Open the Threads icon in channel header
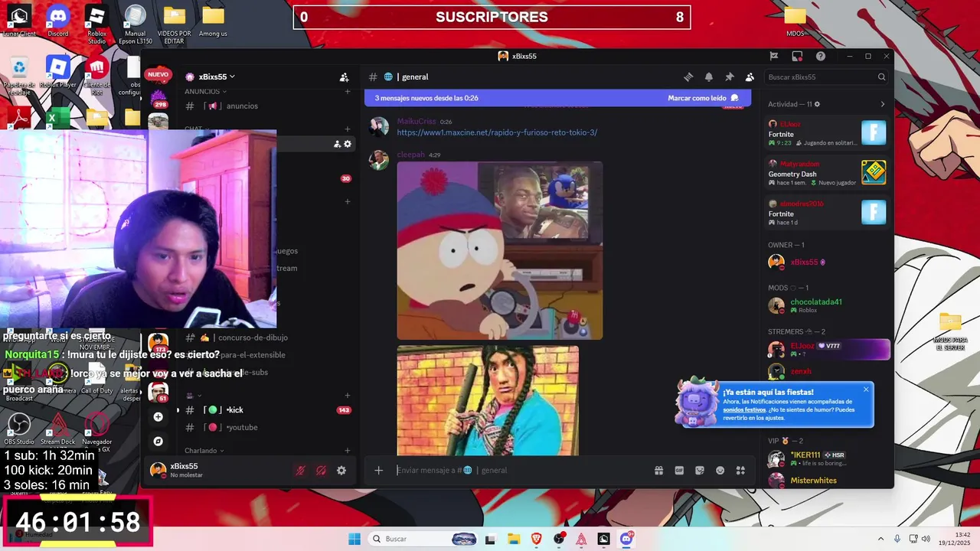The height and width of the screenshot is (551, 980). [688, 77]
